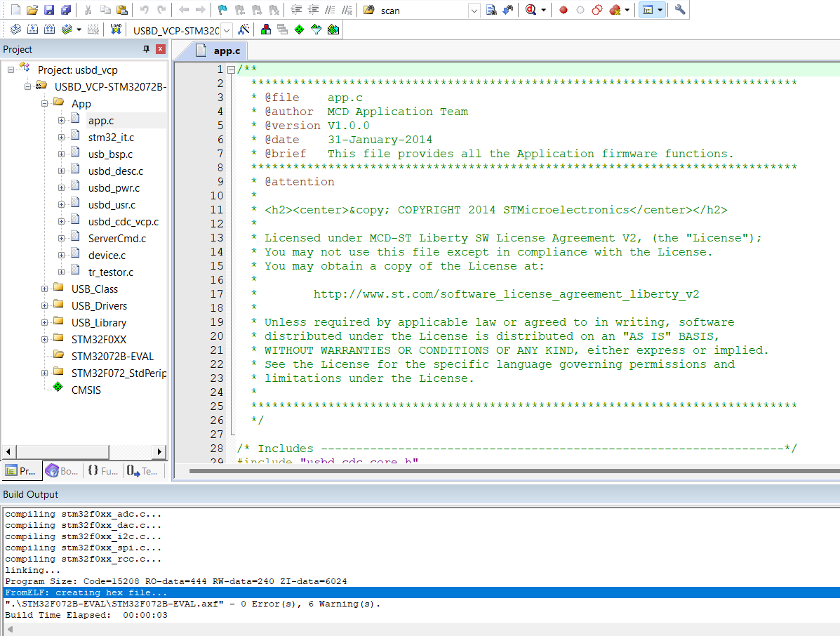Screen dimensions: 840x636
Task: Kill all breakpoints with the red-X icon
Action: pos(615,11)
